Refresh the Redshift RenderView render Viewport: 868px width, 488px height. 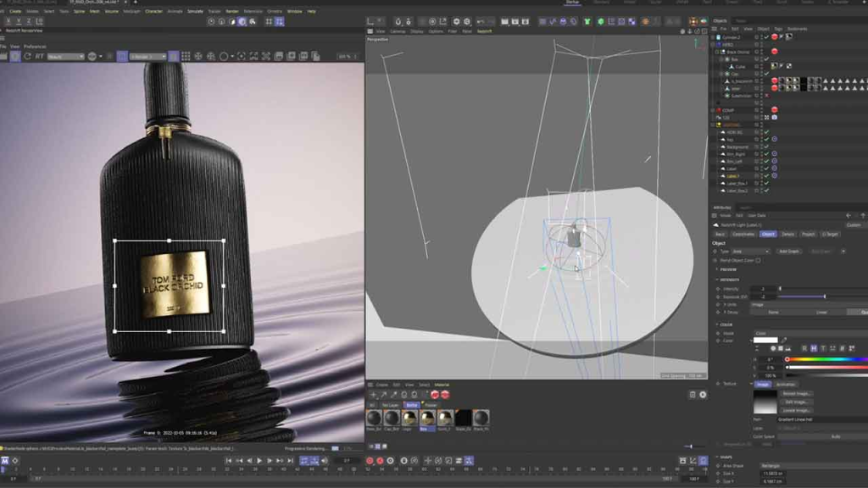click(28, 57)
